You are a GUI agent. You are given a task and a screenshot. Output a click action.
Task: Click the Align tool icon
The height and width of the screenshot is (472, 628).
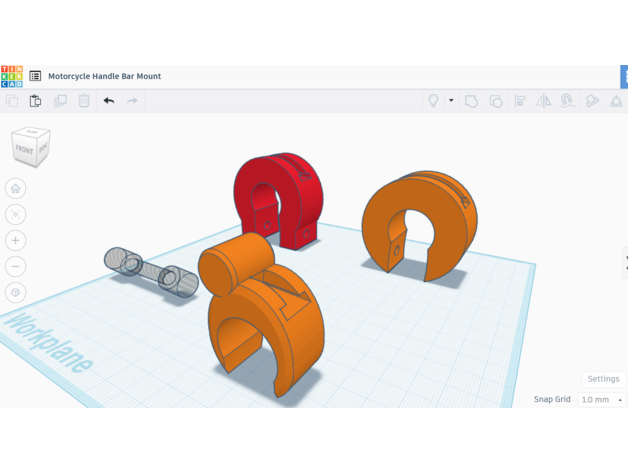pos(520,101)
